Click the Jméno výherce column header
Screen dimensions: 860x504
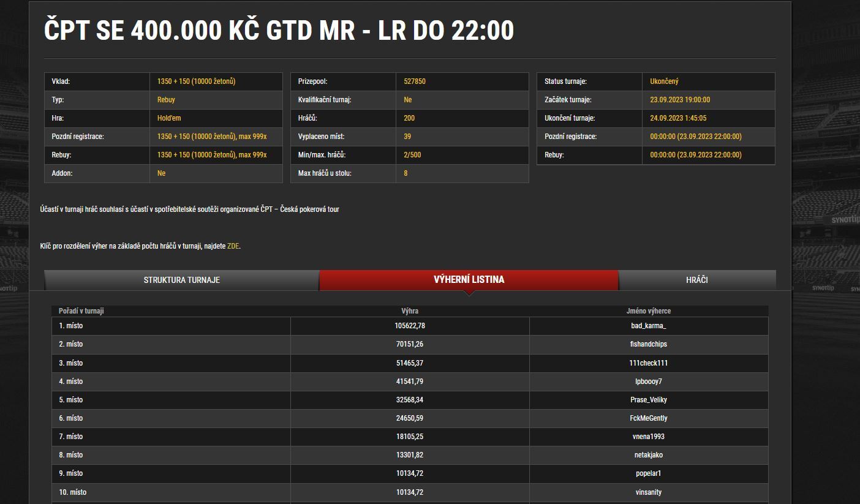[x=649, y=311]
